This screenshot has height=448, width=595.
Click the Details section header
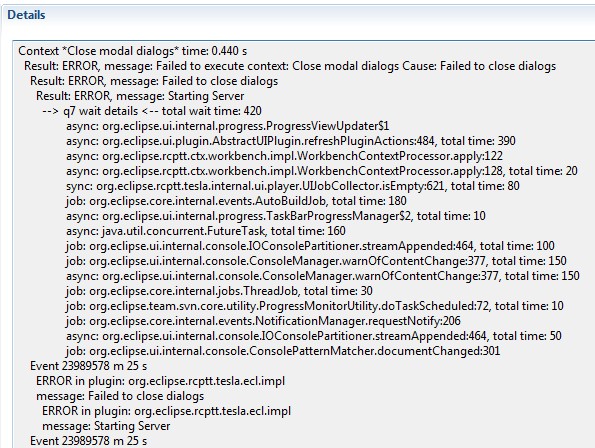pyautogui.click(x=26, y=15)
